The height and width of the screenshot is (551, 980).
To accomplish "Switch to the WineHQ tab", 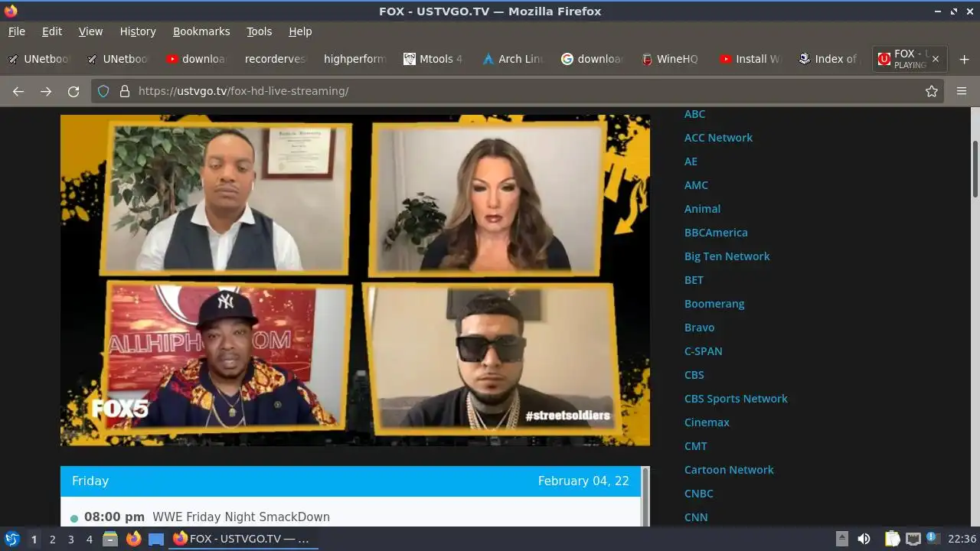I will (670, 59).
